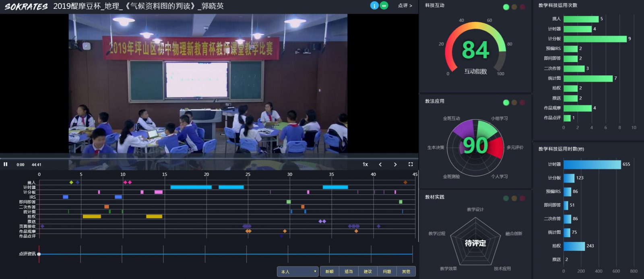Screen dimensions: 644x279
Task: Expand the 点评 panel
Action: click(x=405, y=6)
